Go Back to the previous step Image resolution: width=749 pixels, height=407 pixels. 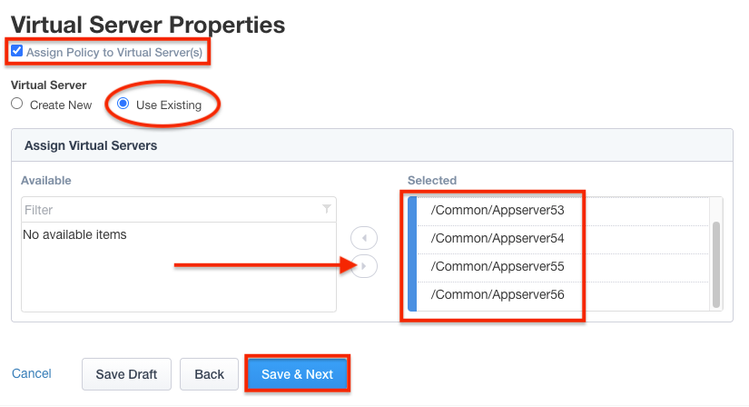pyautogui.click(x=209, y=374)
